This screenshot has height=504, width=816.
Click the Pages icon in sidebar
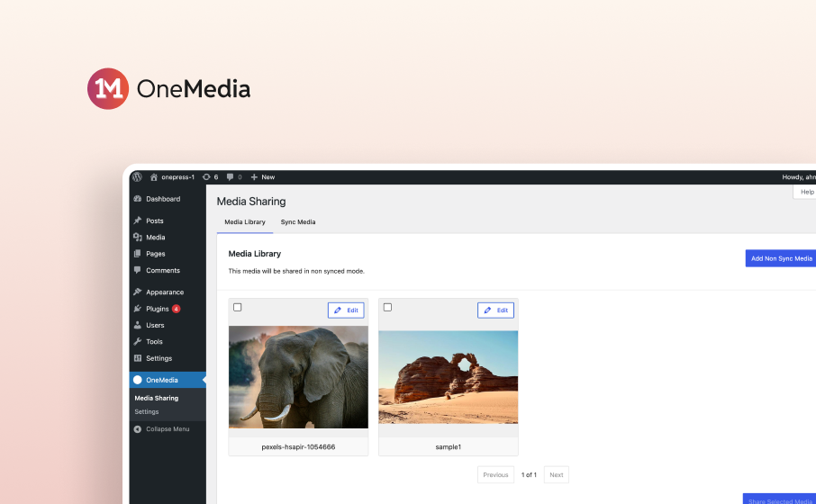(138, 254)
